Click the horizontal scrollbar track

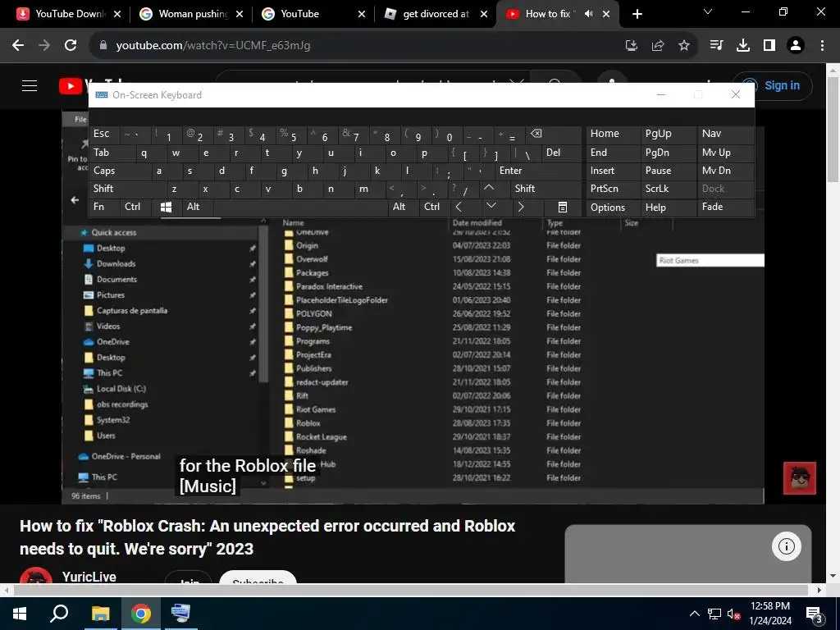pos(410,590)
